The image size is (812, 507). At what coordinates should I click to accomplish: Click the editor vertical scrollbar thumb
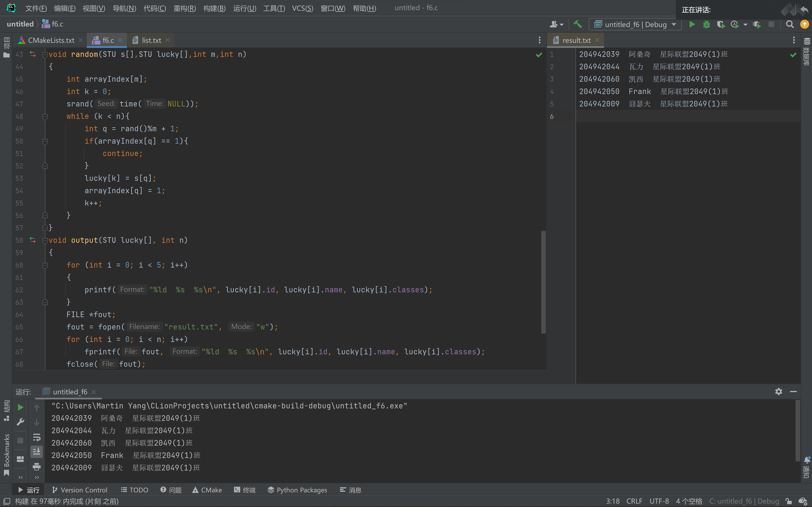543,282
